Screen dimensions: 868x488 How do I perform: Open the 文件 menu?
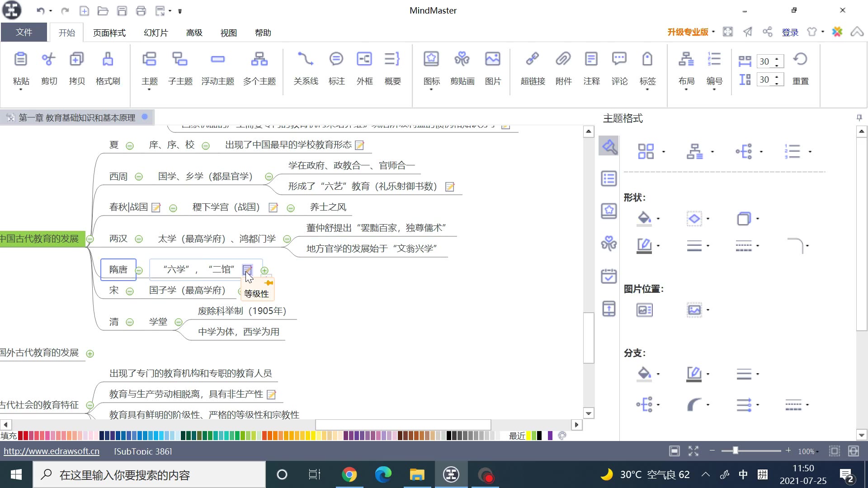tap(24, 33)
